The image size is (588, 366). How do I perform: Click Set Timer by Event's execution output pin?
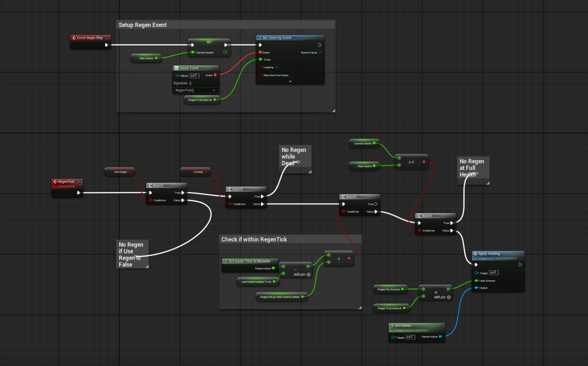320,45
